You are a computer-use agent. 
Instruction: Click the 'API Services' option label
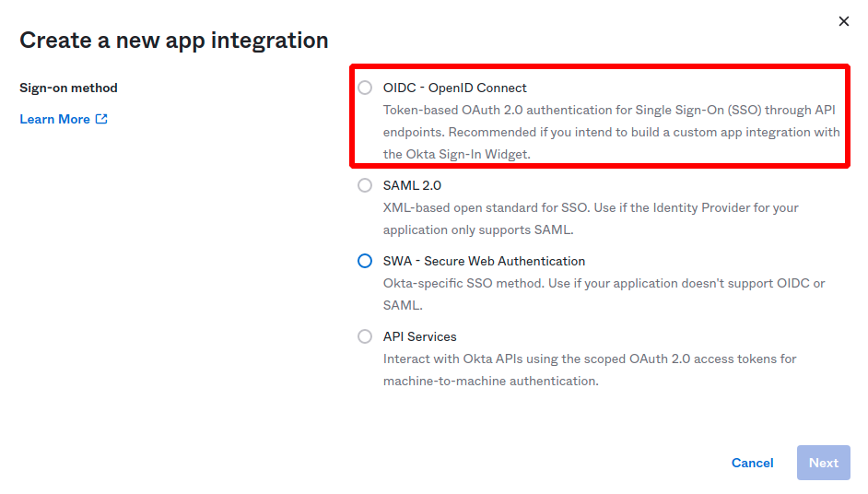coord(419,336)
